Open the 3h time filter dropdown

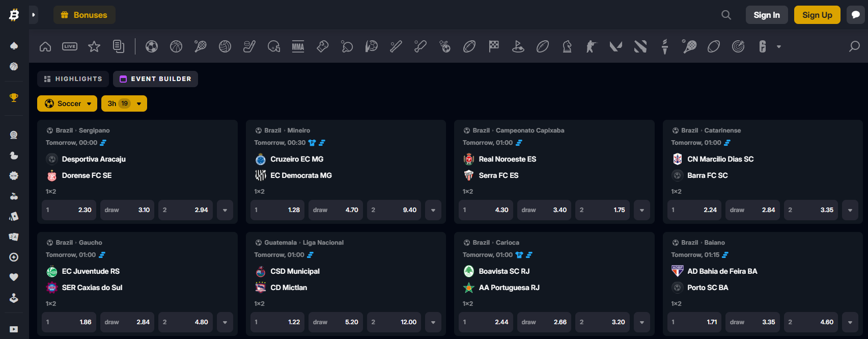(x=124, y=103)
